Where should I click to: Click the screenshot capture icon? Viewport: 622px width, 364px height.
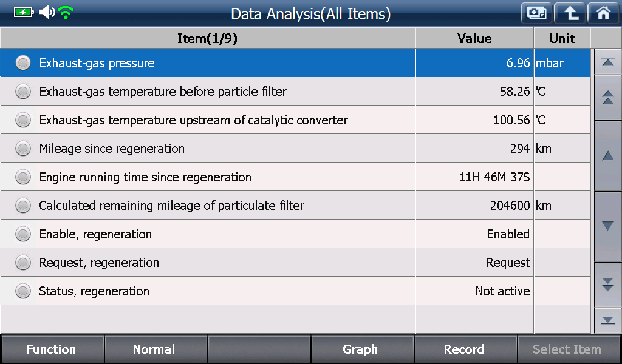click(x=536, y=13)
